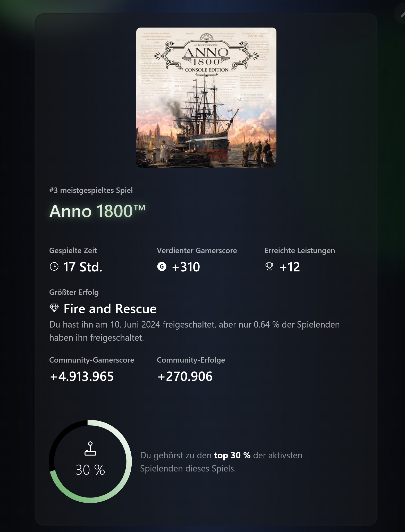Click the +12 achieved achievements value
The height and width of the screenshot is (532, 405).
pyautogui.click(x=290, y=267)
